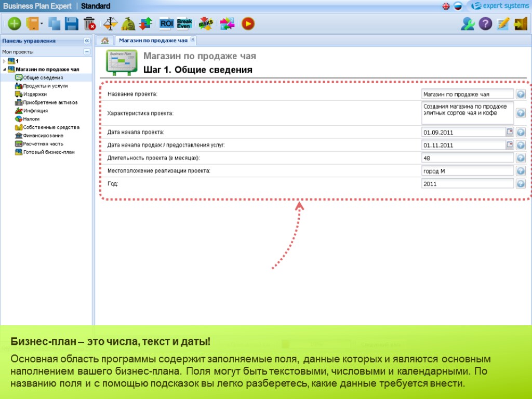
Task: Collapse Магазин по продаже чая tree node
Action: click(x=4, y=69)
